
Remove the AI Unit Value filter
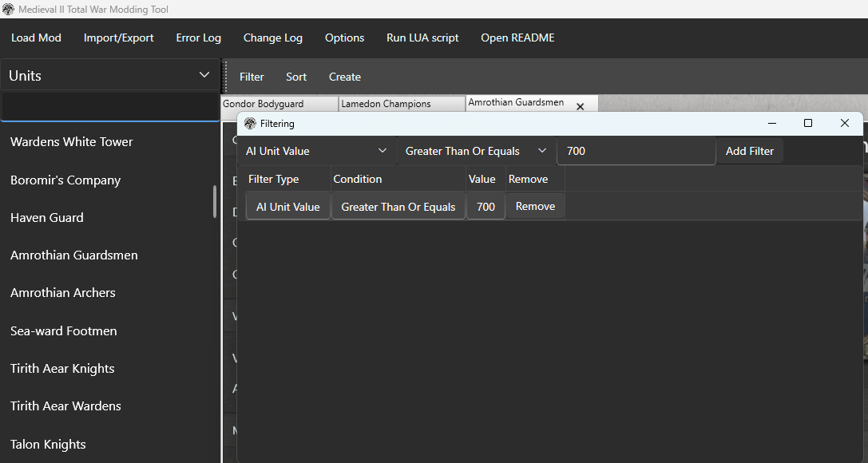click(x=534, y=206)
